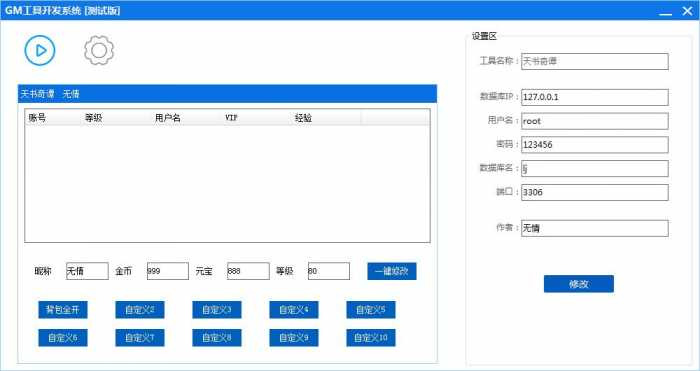Click the 背包全开 button

point(63,310)
